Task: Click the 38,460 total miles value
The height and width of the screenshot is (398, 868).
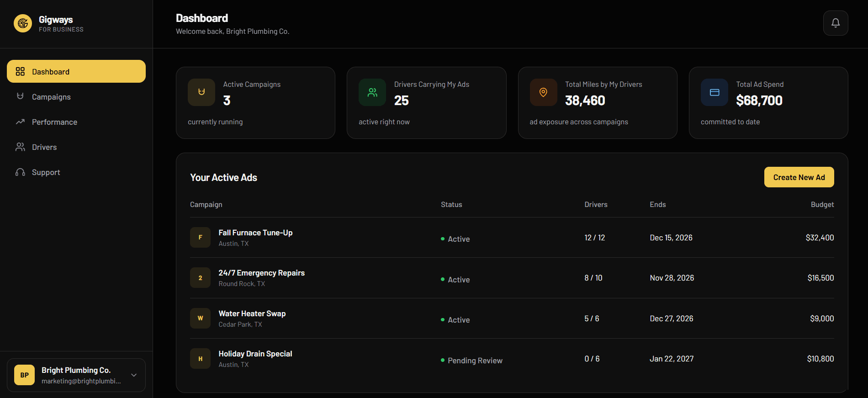Action: coord(585,101)
